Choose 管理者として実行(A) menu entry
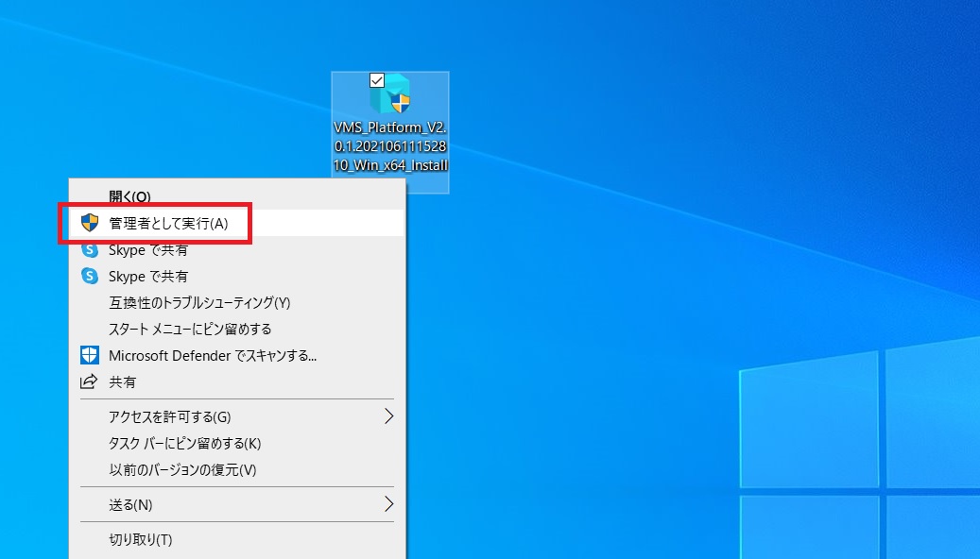The height and width of the screenshot is (559, 980). pyautogui.click(x=237, y=223)
